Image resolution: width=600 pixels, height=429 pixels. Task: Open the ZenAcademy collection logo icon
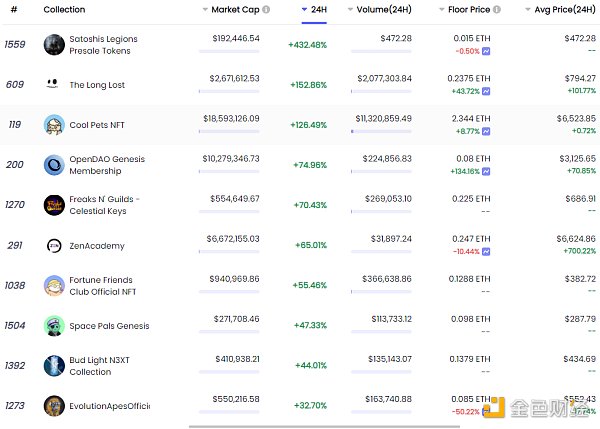click(54, 245)
